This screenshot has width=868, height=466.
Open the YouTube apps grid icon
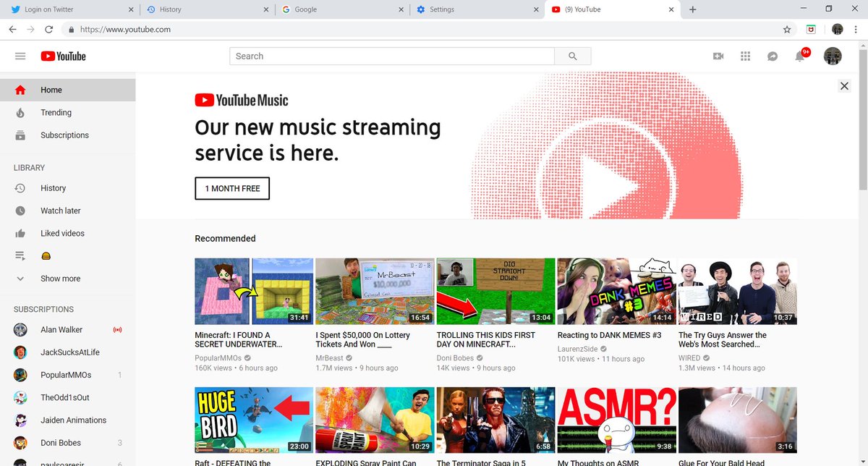coord(746,56)
